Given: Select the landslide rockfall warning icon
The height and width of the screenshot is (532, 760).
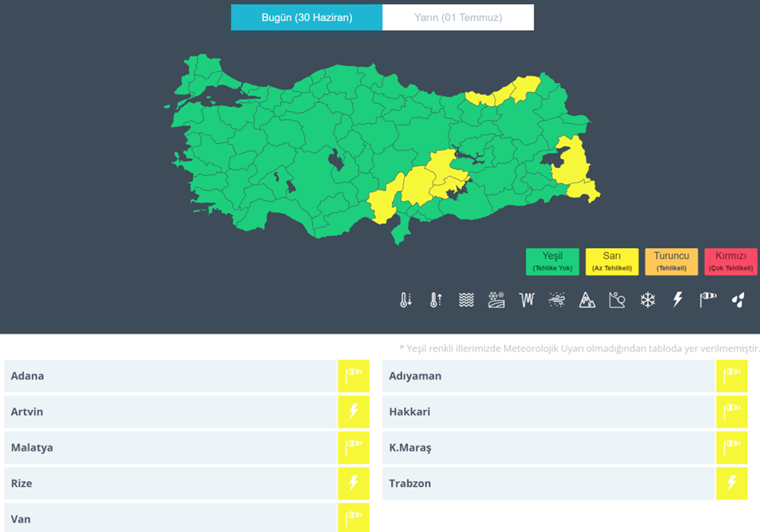Looking at the screenshot, I should click(x=617, y=300).
